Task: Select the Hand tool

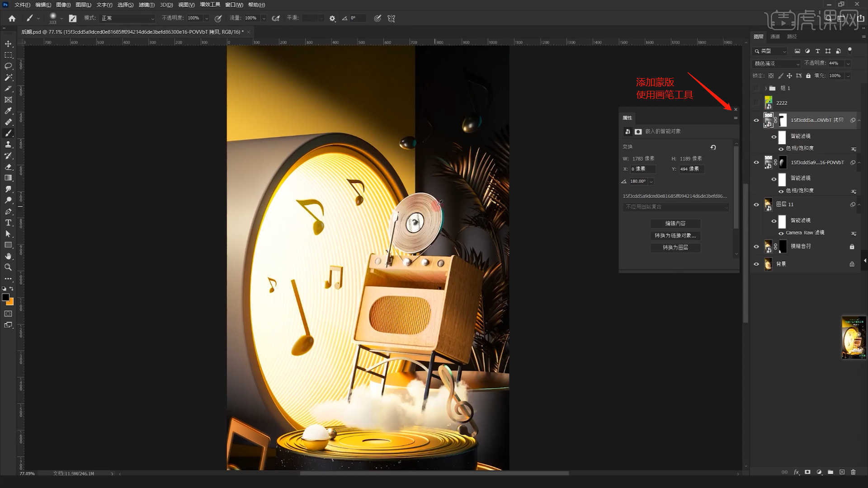Action: point(8,256)
